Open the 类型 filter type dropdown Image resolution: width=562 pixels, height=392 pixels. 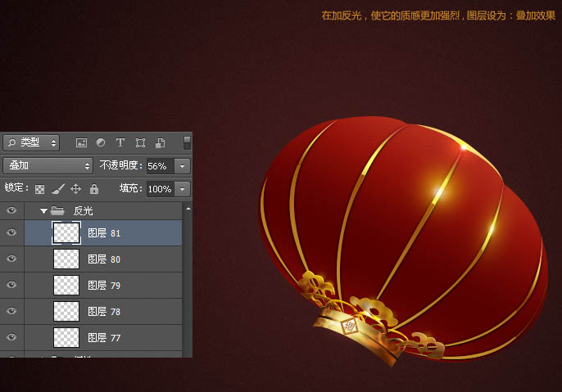click(x=31, y=143)
